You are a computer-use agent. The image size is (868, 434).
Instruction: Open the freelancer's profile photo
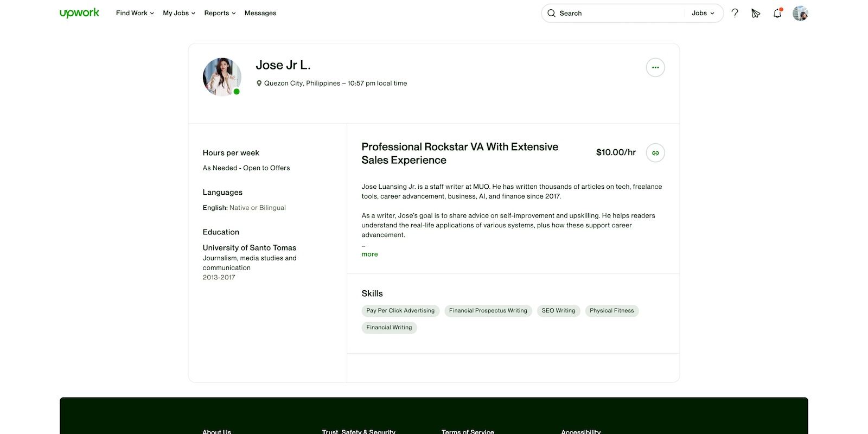tap(222, 76)
